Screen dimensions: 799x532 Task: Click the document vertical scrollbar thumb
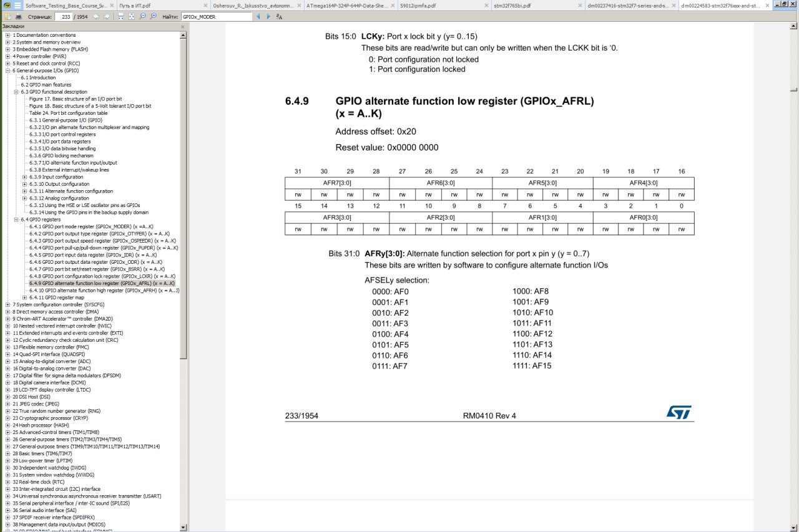(793, 89)
